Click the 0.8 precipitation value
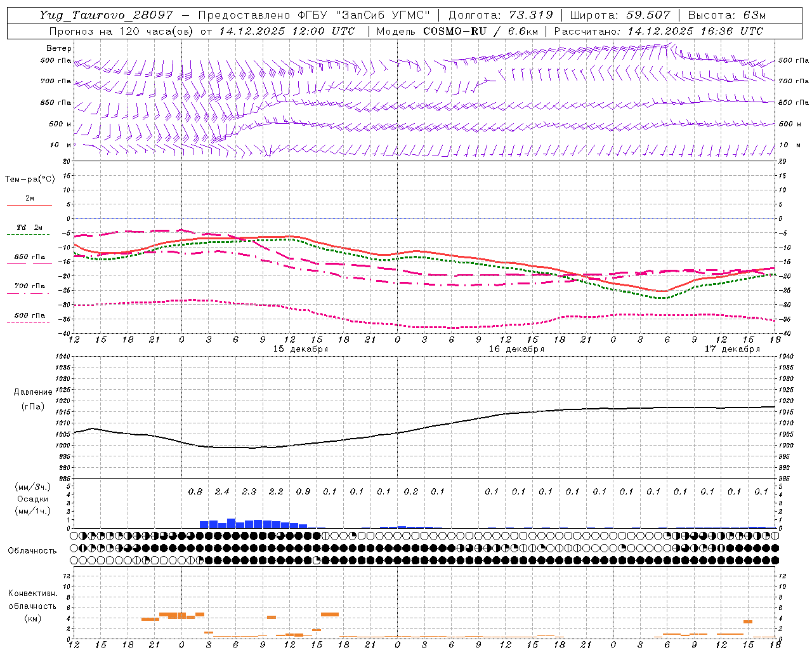 click(195, 492)
